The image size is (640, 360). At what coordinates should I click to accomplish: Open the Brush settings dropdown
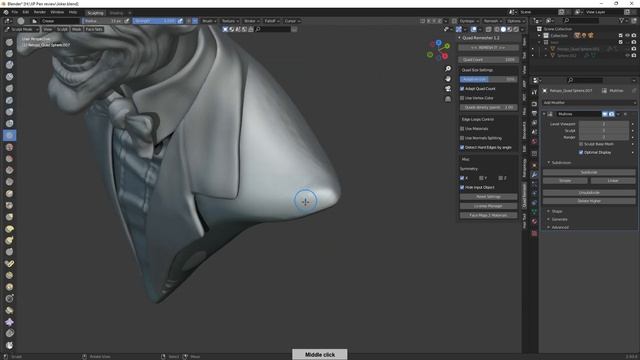(209, 21)
